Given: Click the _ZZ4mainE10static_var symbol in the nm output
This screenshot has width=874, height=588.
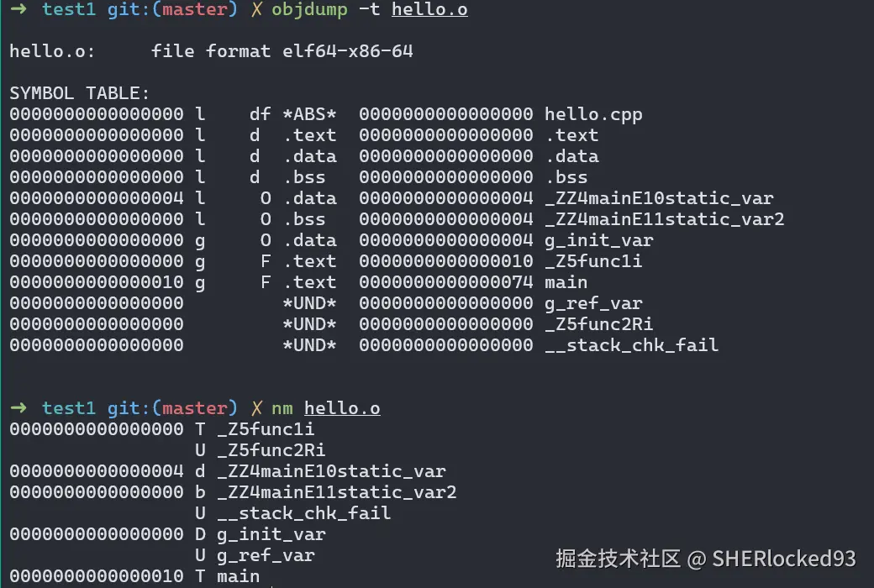Looking at the screenshot, I should tap(331, 471).
